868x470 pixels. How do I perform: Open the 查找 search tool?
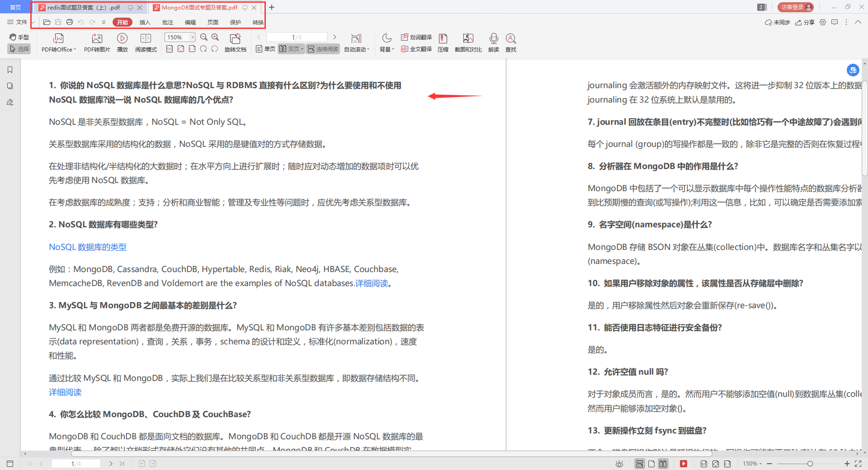tap(511, 43)
